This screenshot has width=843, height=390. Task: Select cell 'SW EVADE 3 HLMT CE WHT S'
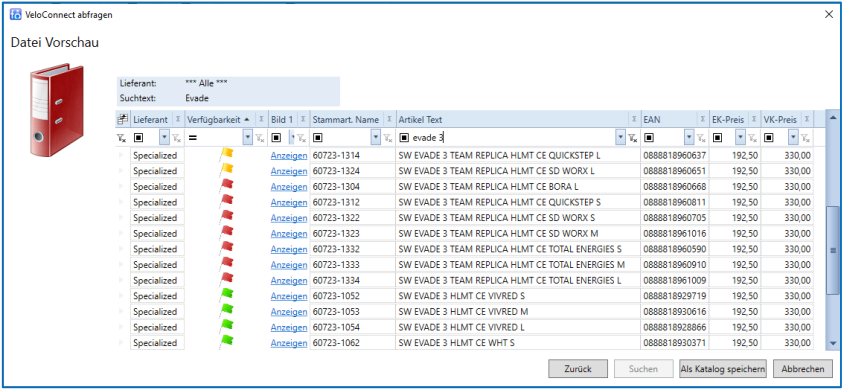click(x=518, y=343)
